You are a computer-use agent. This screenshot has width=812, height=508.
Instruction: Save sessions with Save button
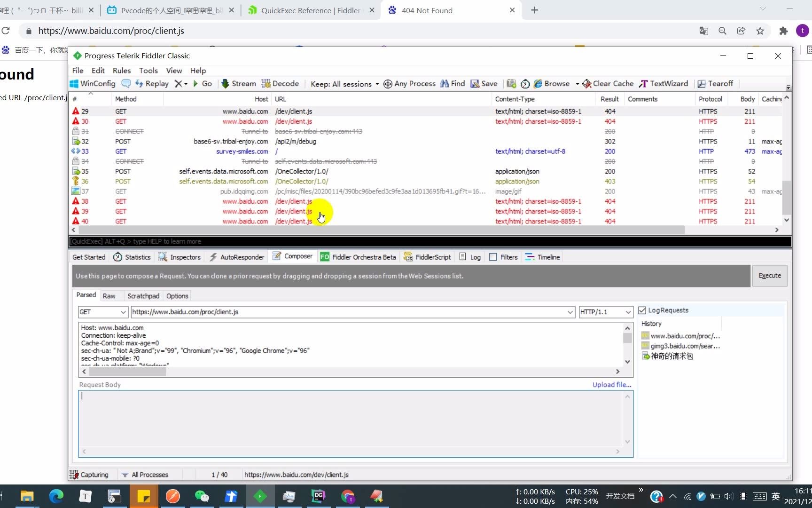click(484, 83)
